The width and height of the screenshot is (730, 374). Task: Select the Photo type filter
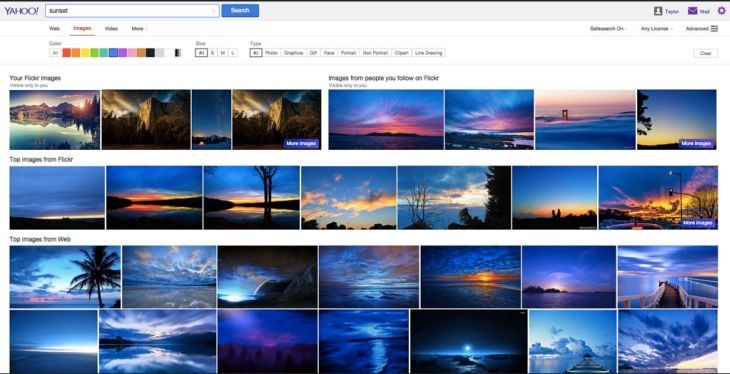[x=271, y=53]
